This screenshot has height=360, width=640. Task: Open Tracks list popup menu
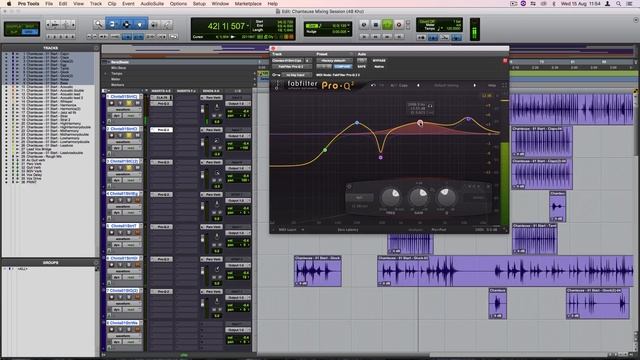pyautogui.click(x=96, y=48)
